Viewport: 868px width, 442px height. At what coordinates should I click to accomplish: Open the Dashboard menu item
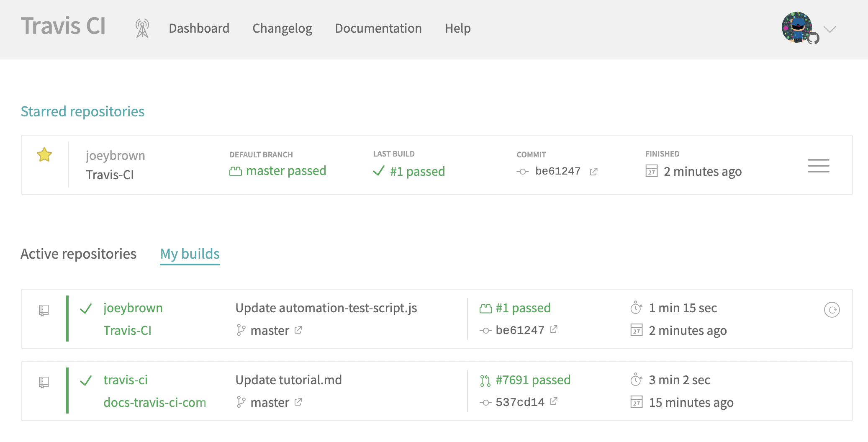[199, 28]
